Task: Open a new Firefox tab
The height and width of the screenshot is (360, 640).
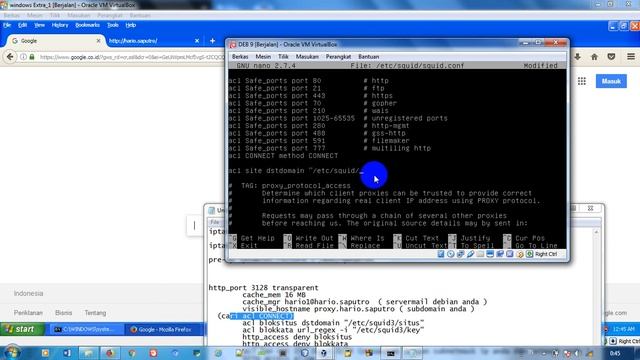Action: tap(212, 41)
